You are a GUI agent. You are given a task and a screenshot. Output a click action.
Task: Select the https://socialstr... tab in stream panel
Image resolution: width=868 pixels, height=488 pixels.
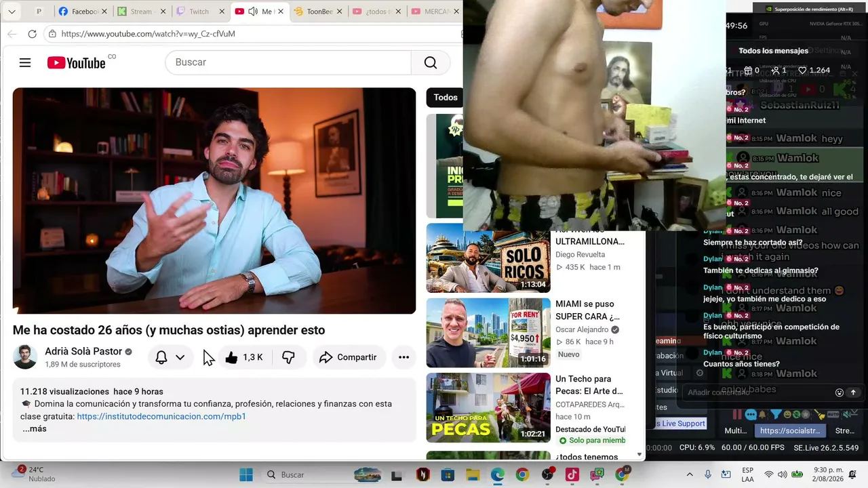(790, 430)
